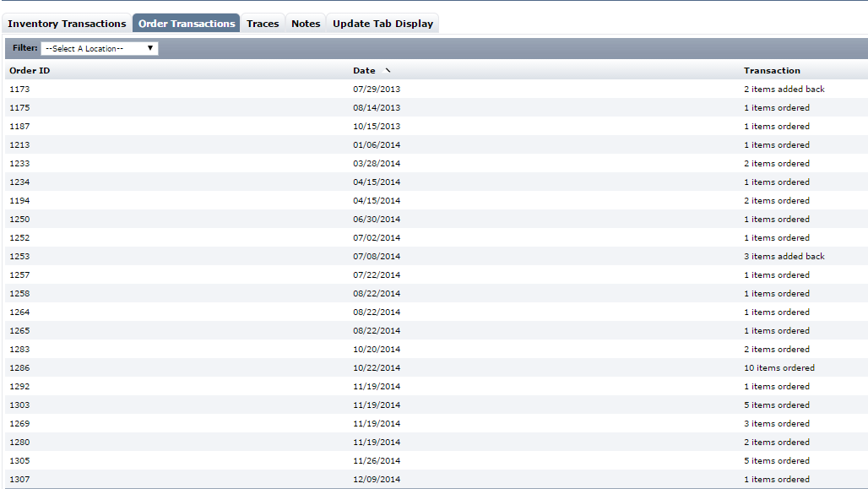The width and height of the screenshot is (868, 489).
Task: Click the date 11/26/2014
Action: [x=377, y=460]
